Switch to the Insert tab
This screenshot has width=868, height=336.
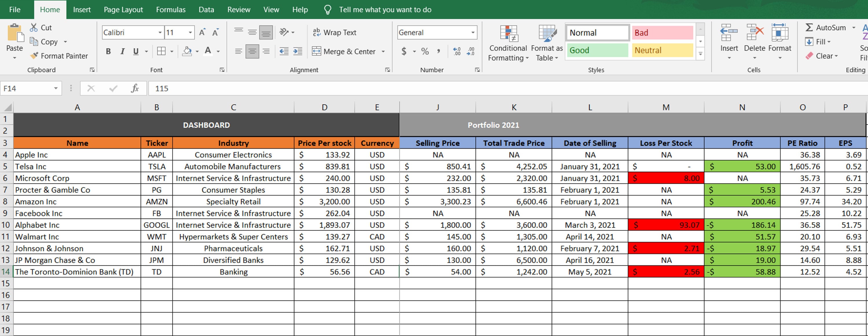(x=82, y=10)
